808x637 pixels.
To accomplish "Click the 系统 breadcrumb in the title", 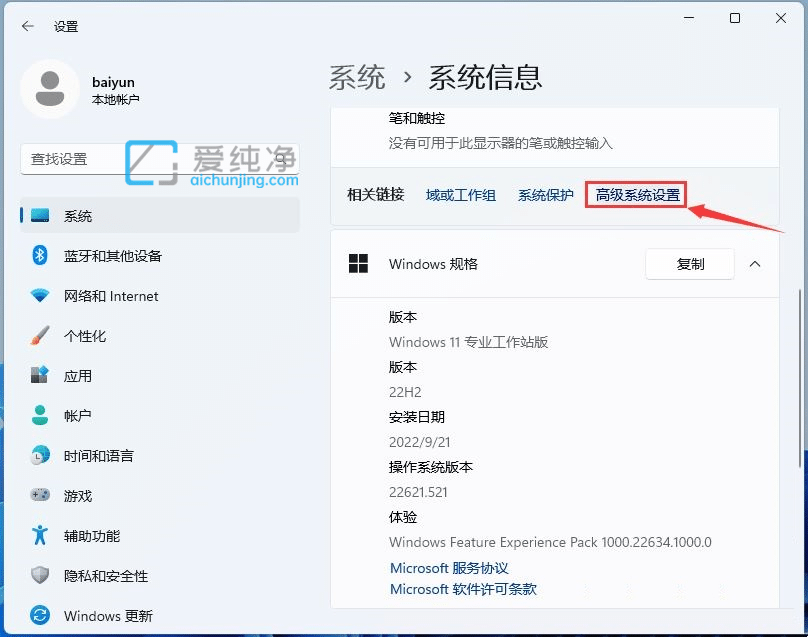I will pos(357,78).
